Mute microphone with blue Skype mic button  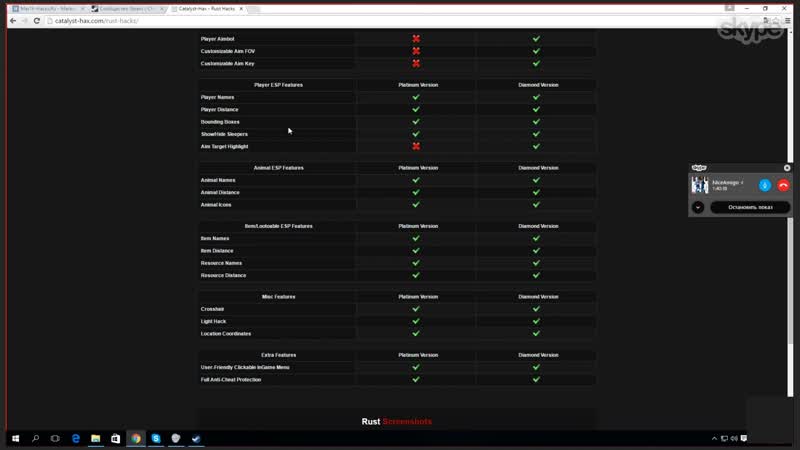[764, 185]
